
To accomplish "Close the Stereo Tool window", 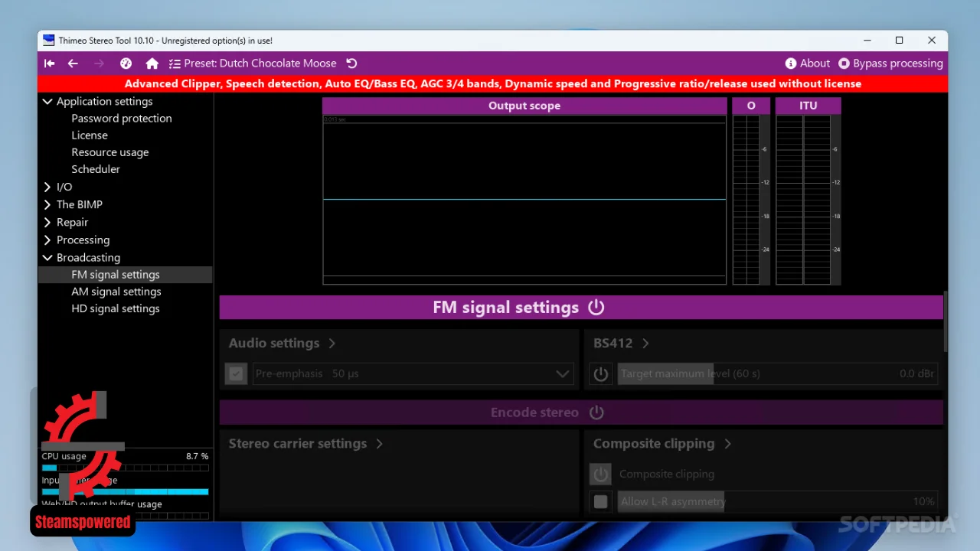I will pyautogui.click(x=932, y=41).
